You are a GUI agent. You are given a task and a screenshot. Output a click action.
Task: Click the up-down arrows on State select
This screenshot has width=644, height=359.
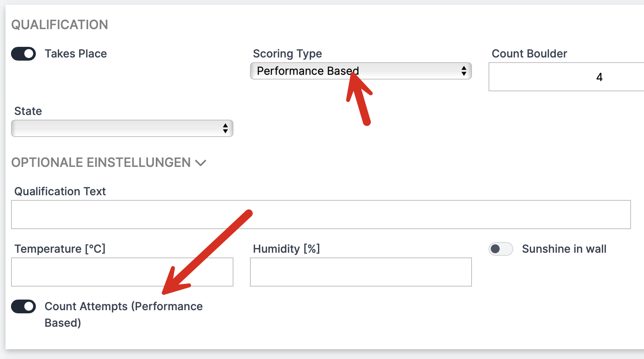[225, 129]
